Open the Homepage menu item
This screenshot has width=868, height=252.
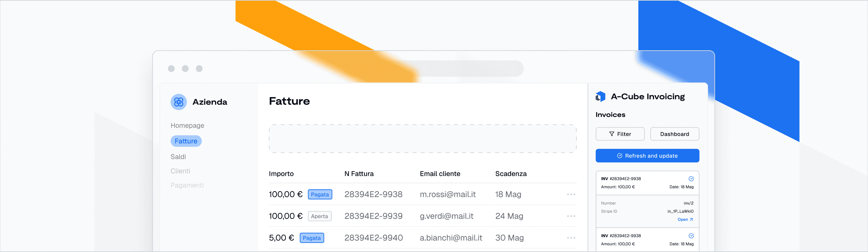pos(187,125)
